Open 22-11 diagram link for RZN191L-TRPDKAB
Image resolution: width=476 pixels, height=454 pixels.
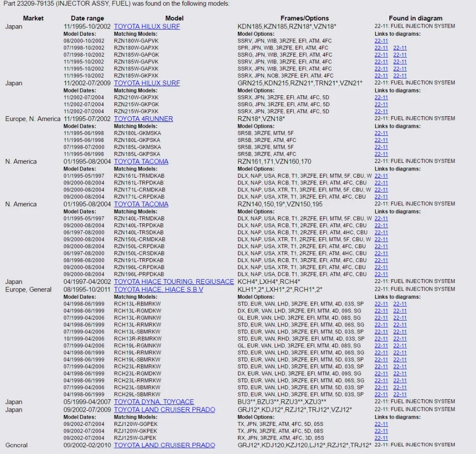point(381,261)
